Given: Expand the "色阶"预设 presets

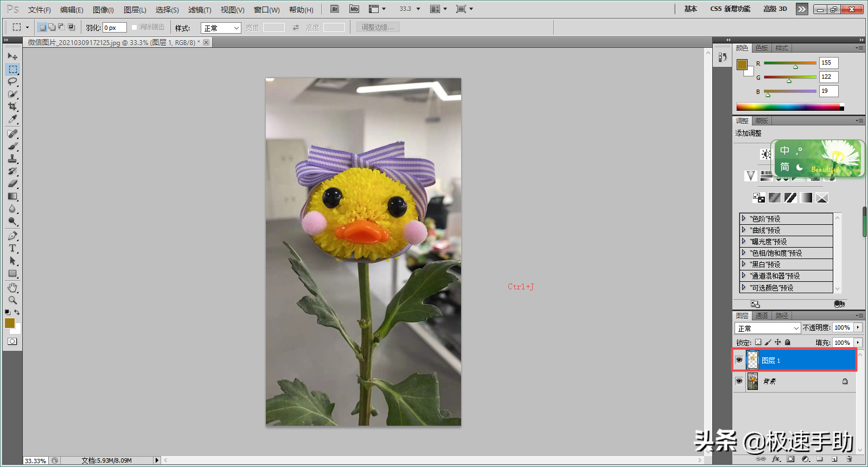Looking at the screenshot, I should (744, 218).
